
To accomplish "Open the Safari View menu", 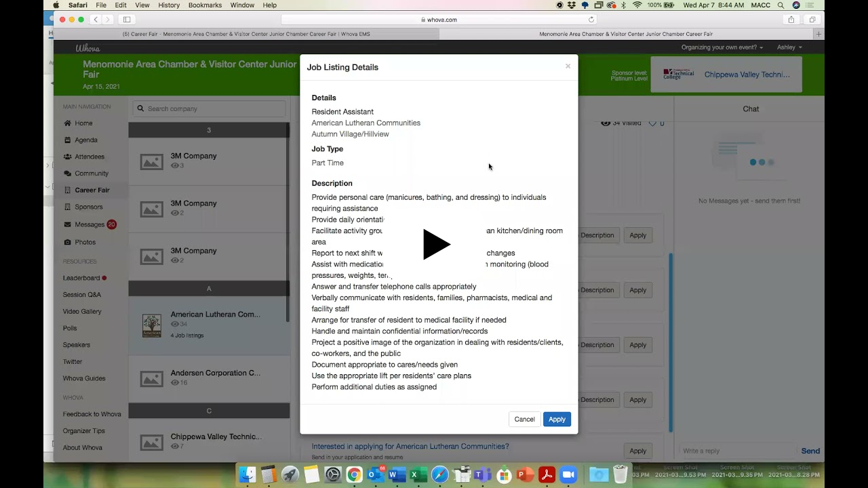I will point(142,5).
